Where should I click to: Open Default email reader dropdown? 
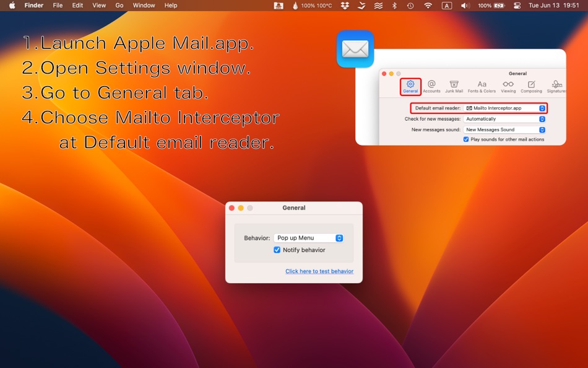click(504, 108)
